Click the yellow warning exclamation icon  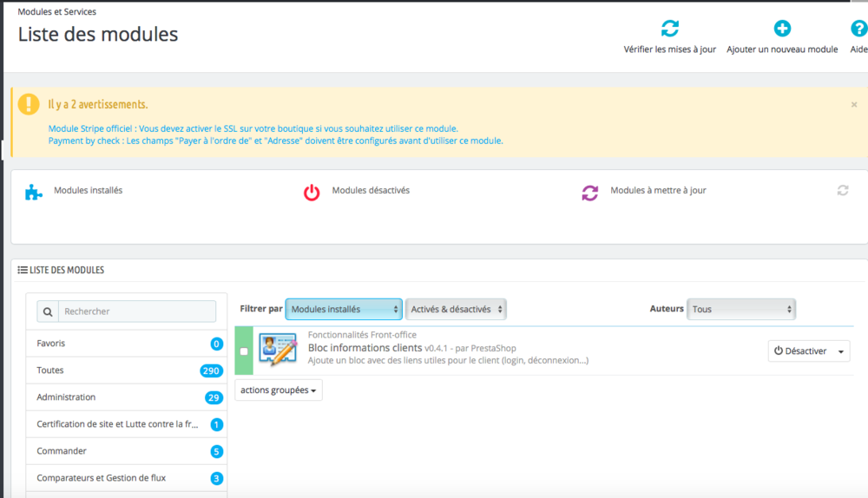click(x=29, y=104)
